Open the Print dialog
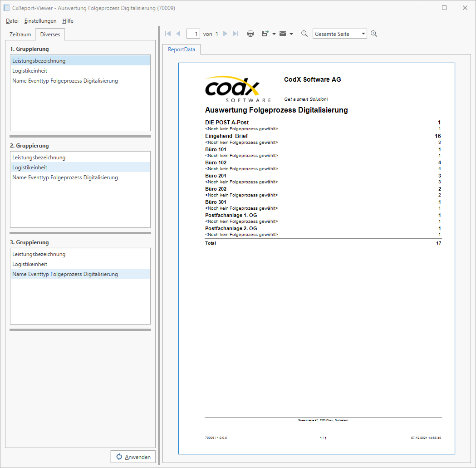Viewport: 476px width, 468px height. pos(250,33)
